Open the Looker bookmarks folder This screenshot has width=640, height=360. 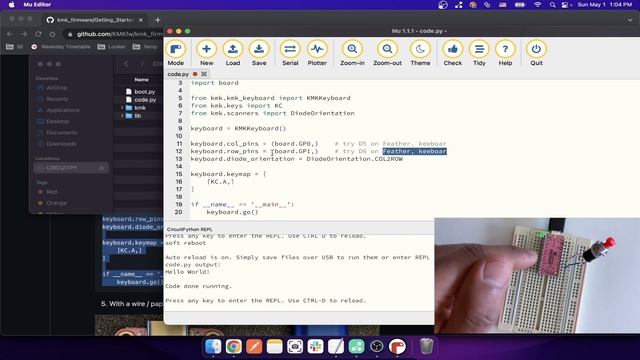[x=112, y=47]
